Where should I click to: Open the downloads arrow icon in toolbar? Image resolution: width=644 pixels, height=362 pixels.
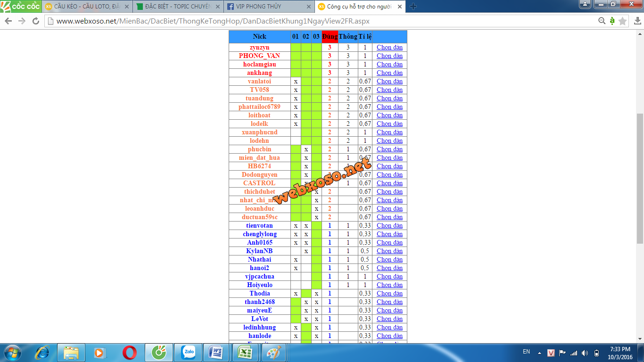637,21
